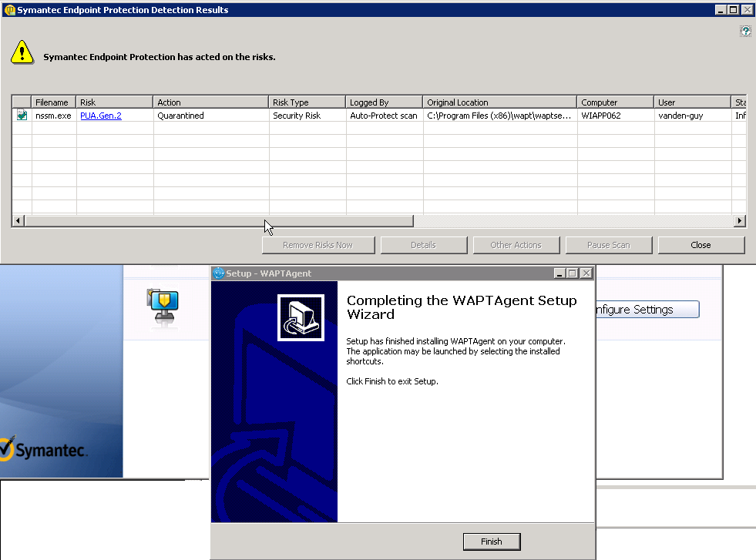Viewport: 756px width, 560px height.
Task: Select the Auto-Protect scan cell
Action: click(x=385, y=116)
